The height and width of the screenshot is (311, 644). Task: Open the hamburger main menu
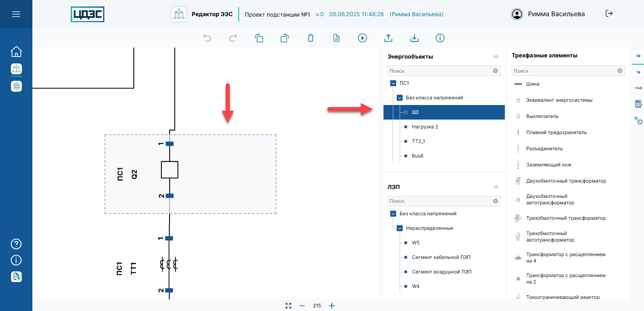point(16,14)
